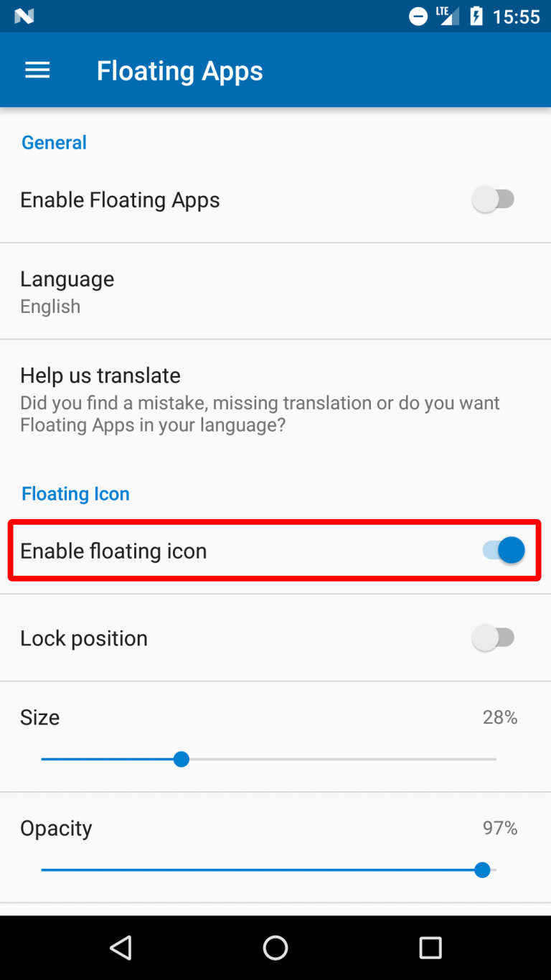Tap the Back navigation icon
The width and height of the screenshot is (551, 980).
121,948
